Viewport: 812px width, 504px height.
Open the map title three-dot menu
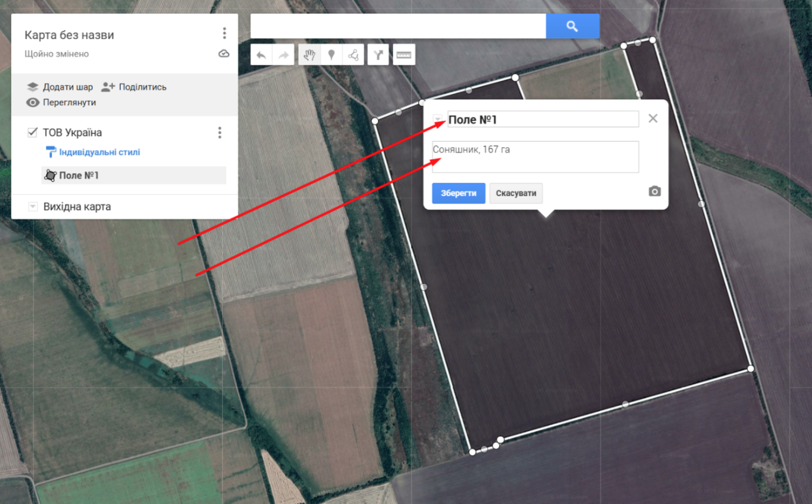[x=224, y=33]
